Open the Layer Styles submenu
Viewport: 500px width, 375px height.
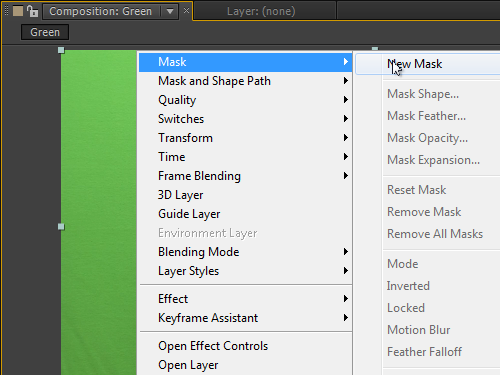point(245,271)
